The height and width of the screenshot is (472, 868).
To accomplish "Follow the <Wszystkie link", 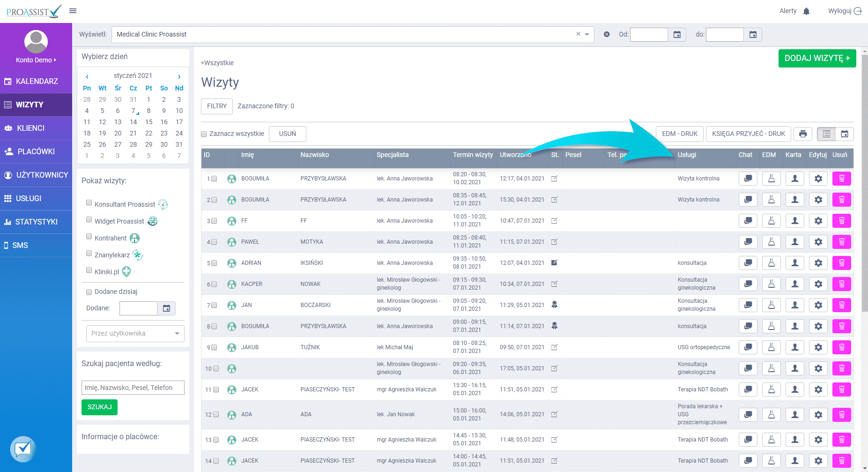I will tap(217, 63).
